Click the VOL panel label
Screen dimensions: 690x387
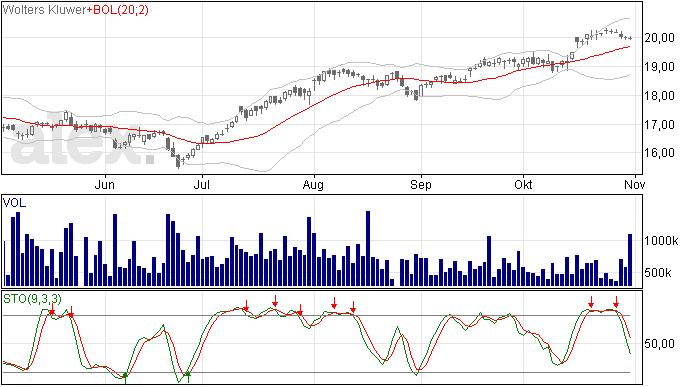pyautogui.click(x=14, y=203)
